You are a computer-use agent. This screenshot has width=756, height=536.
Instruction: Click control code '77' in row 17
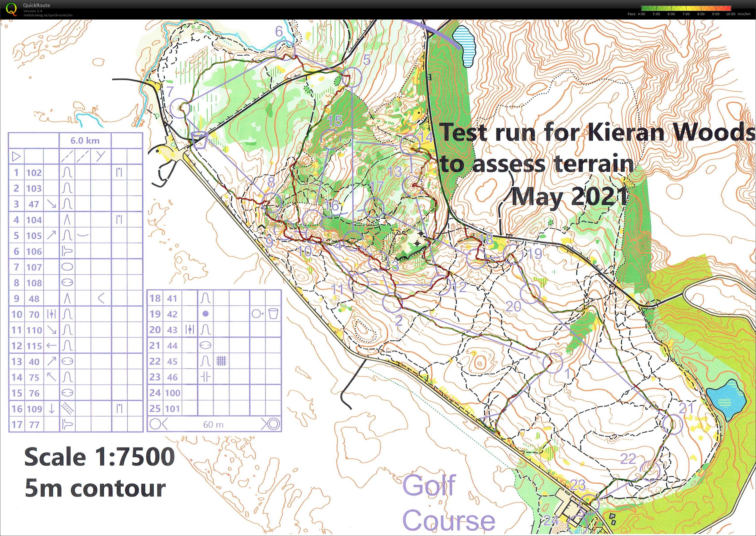click(x=34, y=425)
